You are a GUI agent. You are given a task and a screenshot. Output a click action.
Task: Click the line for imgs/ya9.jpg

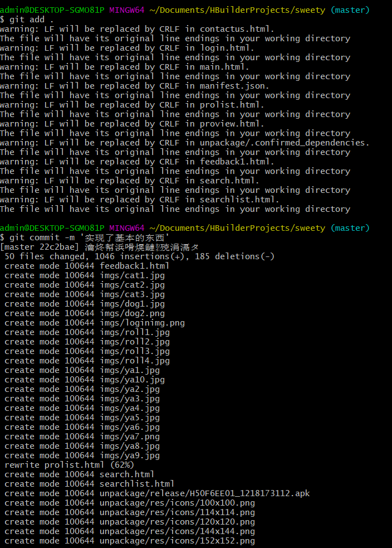pyautogui.click(x=82, y=455)
